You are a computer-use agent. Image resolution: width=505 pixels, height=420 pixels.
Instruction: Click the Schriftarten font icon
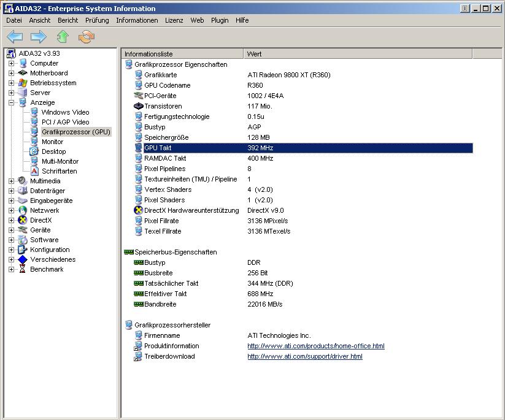point(34,171)
